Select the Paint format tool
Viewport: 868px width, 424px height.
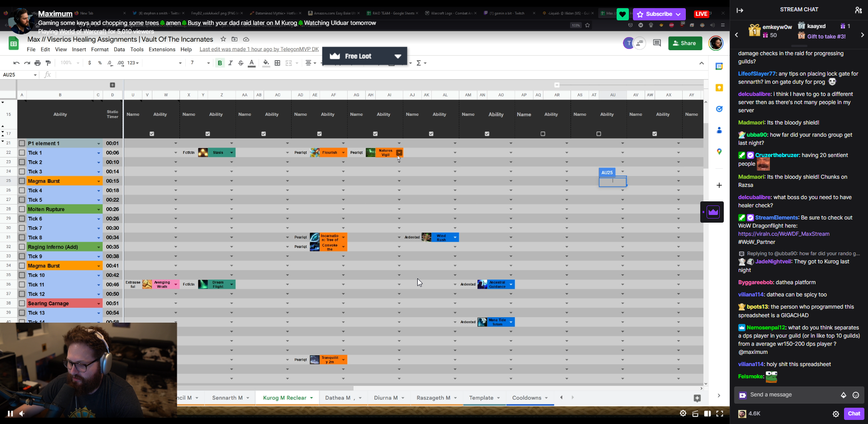pos(48,63)
